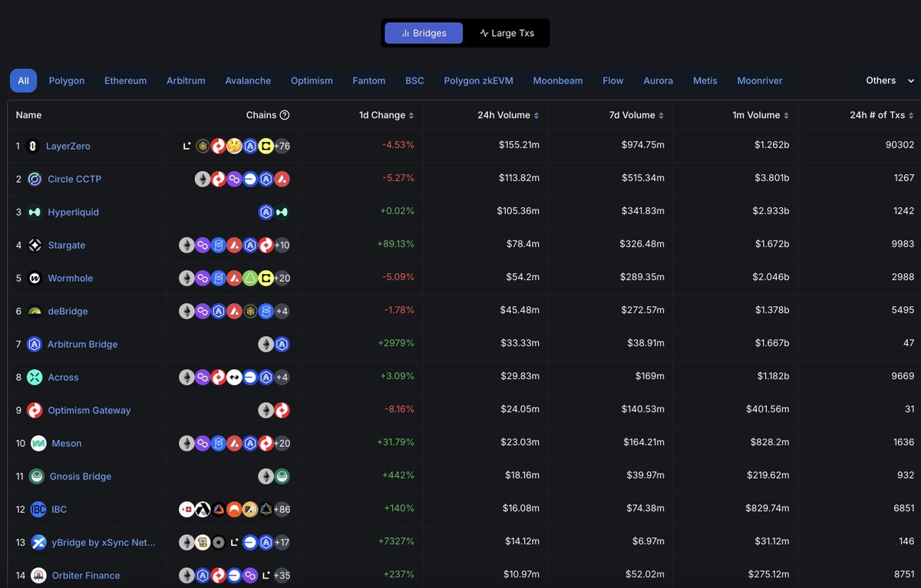Click the Stargate logo icon

(35, 245)
